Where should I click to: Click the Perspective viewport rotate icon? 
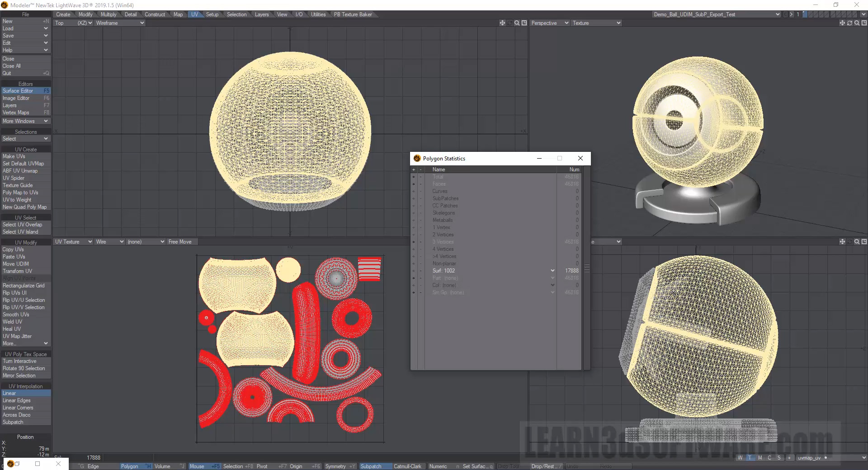(x=849, y=23)
